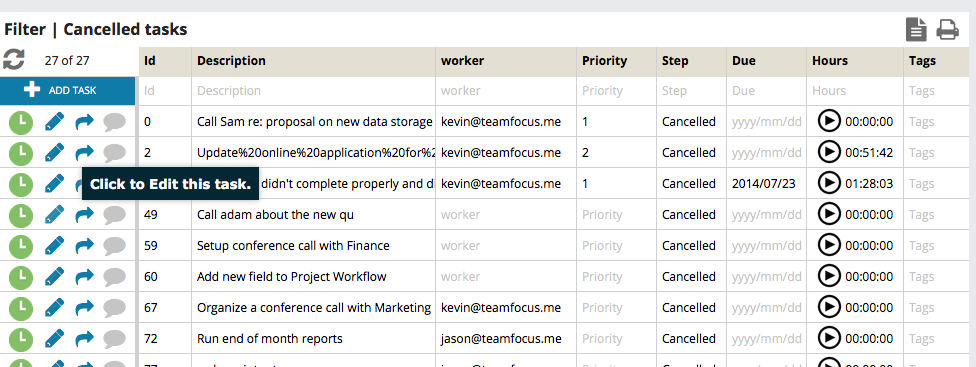Start the timer for task 72
Screen dimensions: 976x367
click(829, 338)
